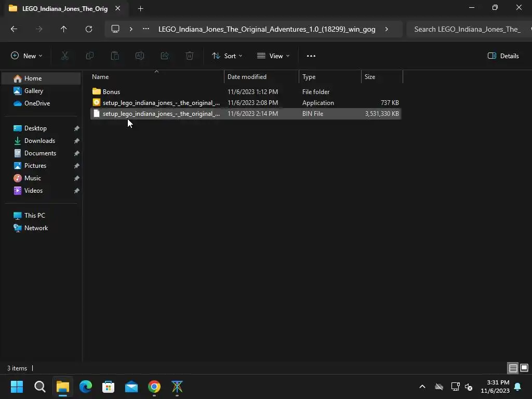Viewport: 532px width, 399px height.
Task: Sort files by Size column
Action: 382,77
